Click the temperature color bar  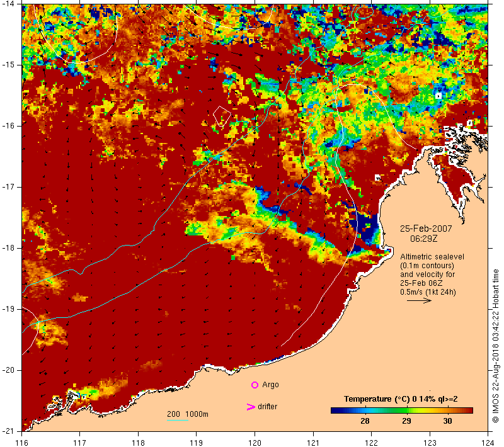point(402,410)
